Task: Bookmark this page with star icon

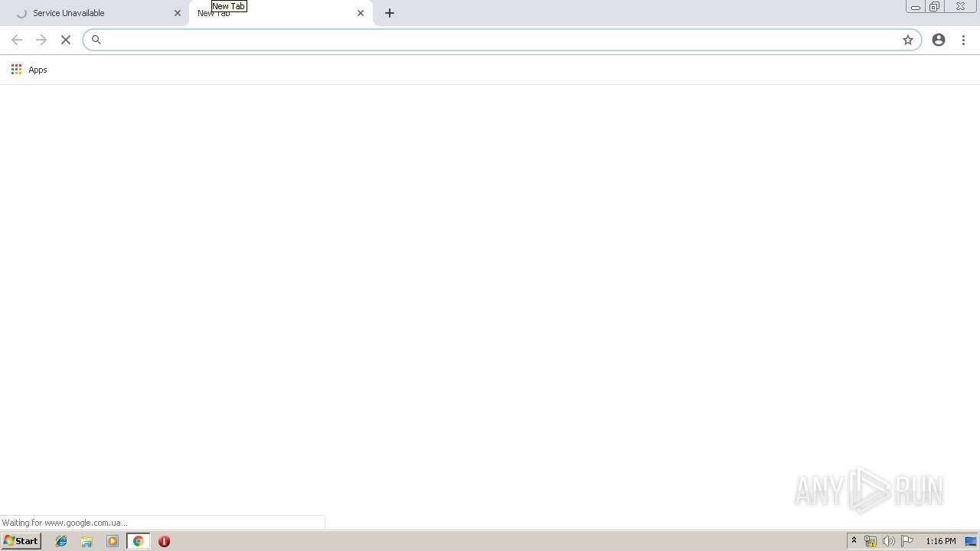Action: [x=908, y=40]
